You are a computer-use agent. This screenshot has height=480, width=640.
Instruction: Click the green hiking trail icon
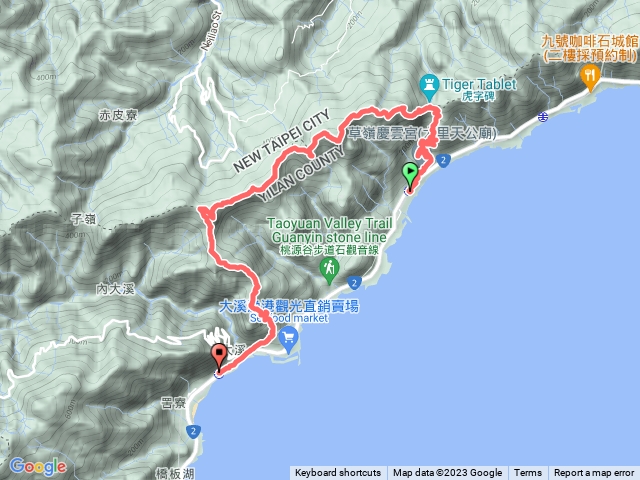click(330, 270)
